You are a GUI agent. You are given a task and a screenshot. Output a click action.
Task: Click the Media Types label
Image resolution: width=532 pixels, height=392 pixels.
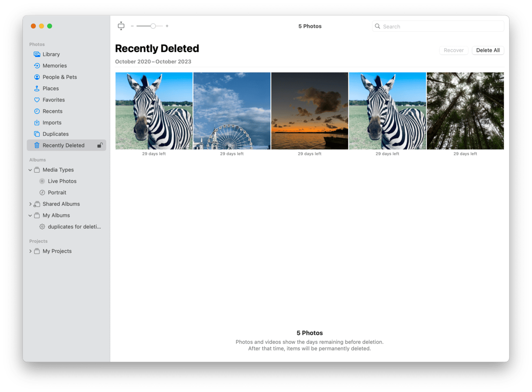[58, 170]
